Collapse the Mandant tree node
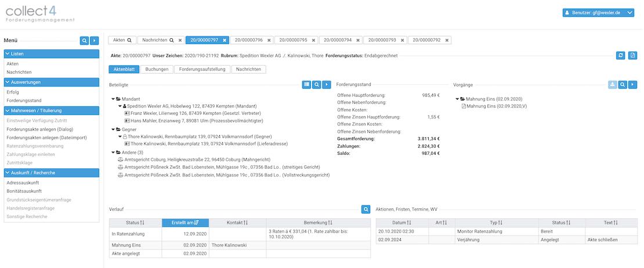 point(113,99)
